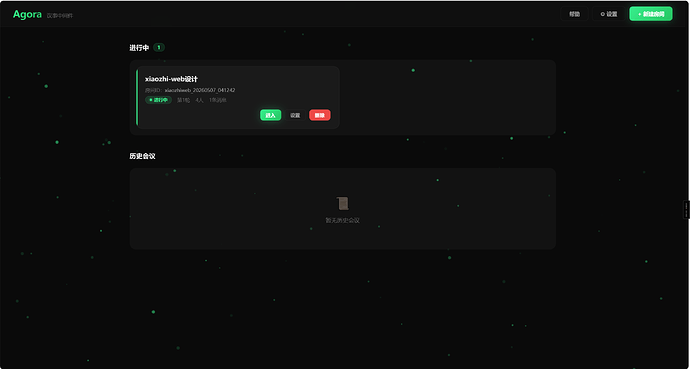Image resolution: width=690 pixels, height=369 pixels.
Task: Click the 暂无历史会议 placeholder text
Action: 342,220
